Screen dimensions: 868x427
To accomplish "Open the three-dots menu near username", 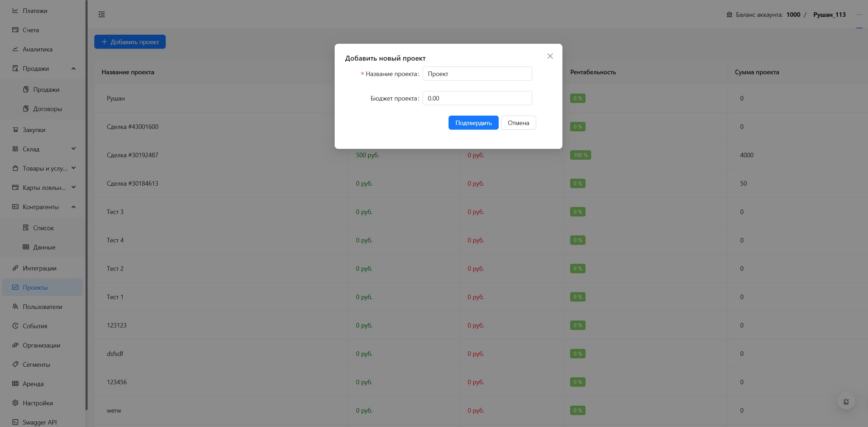I will click(859, 14).
